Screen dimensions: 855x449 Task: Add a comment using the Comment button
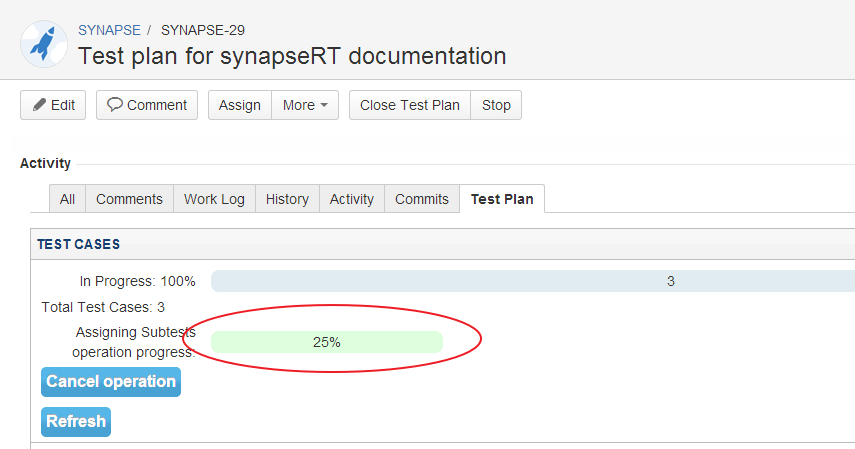(147, 105)
